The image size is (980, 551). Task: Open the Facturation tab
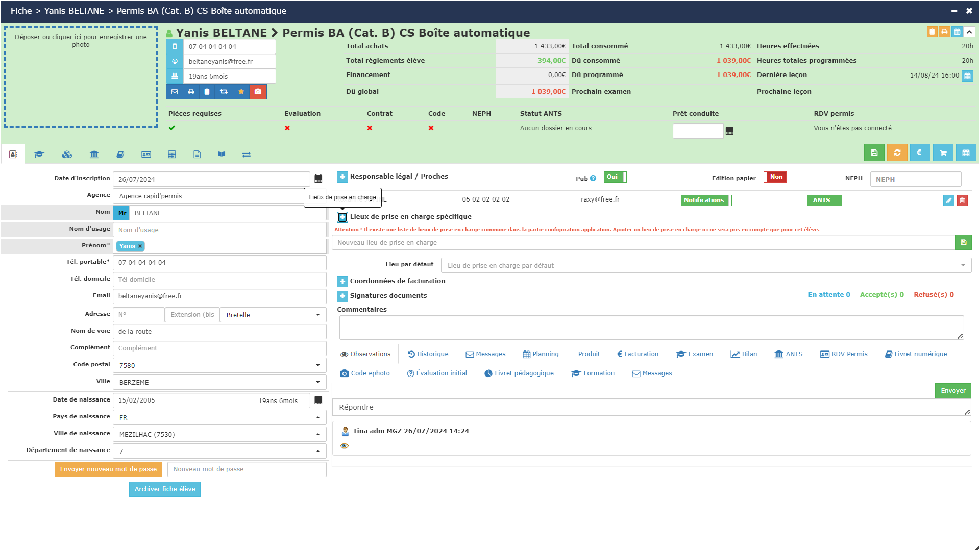point(638,354)
